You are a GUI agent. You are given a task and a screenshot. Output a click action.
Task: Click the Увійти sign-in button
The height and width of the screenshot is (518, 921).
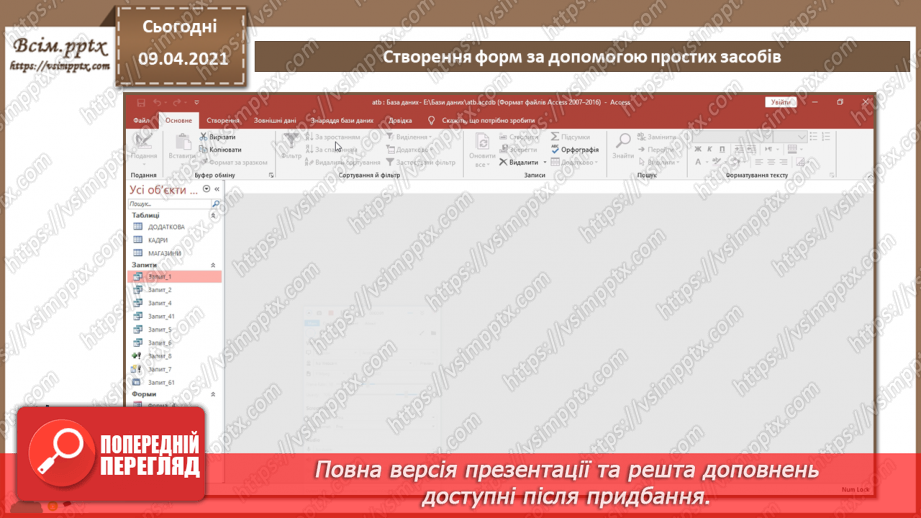coord(780,102)
